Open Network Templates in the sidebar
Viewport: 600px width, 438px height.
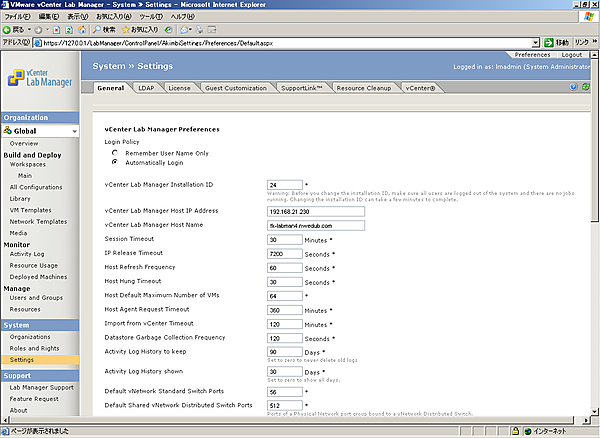click(38, 221)
